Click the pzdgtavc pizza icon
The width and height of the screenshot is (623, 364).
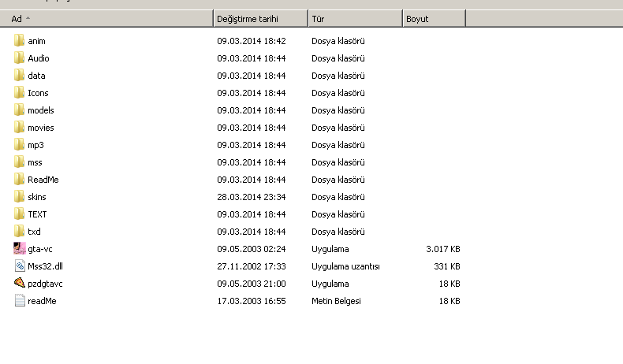click(x=20, y=283)
